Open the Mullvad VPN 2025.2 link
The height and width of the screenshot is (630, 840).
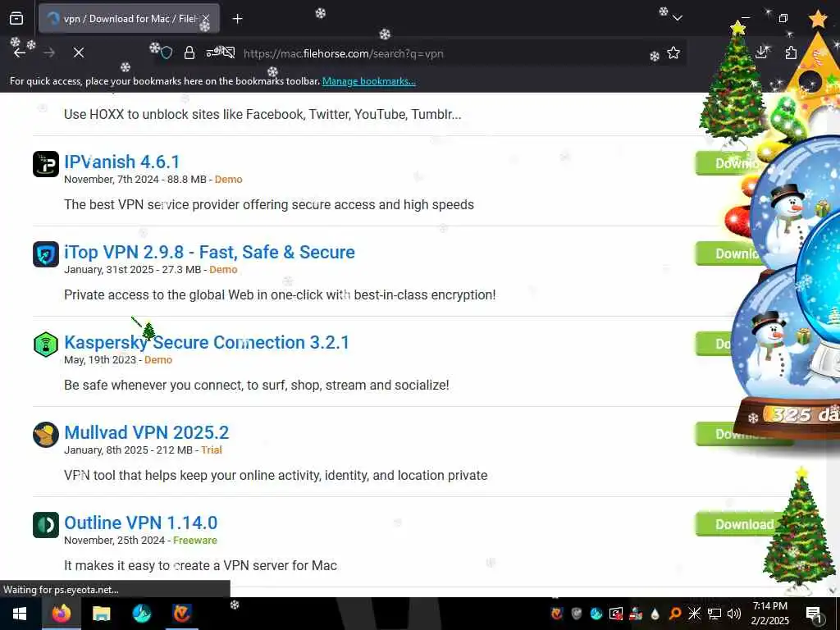[146, 432]
